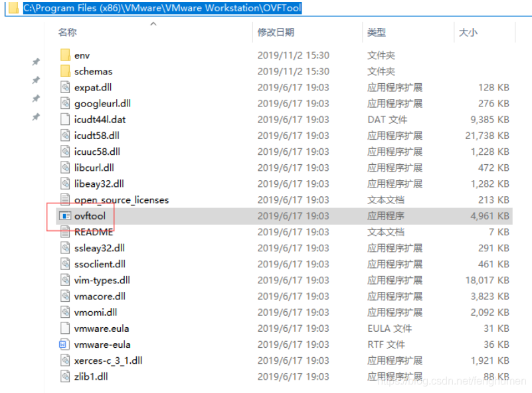The height and width of the screenshot is (393, 532).
Task: Click the ovftool application icon
Action: tap(65, 215)
